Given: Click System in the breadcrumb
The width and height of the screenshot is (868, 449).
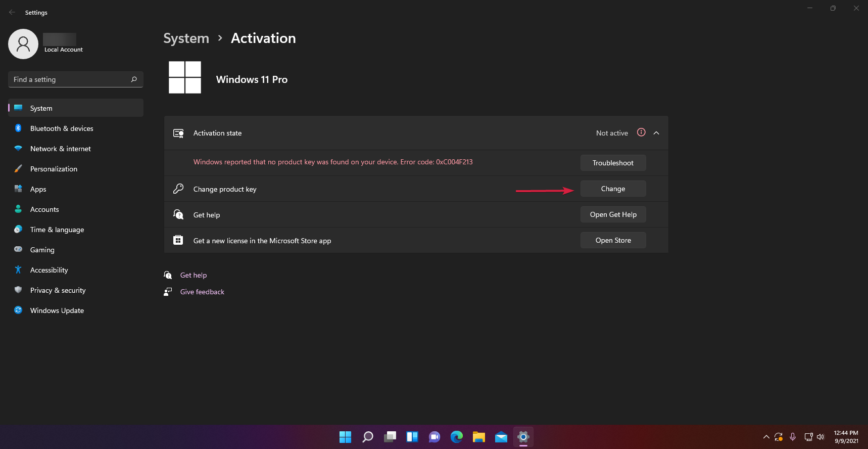Looking at the screenshot, I should (x=186, y=38).
